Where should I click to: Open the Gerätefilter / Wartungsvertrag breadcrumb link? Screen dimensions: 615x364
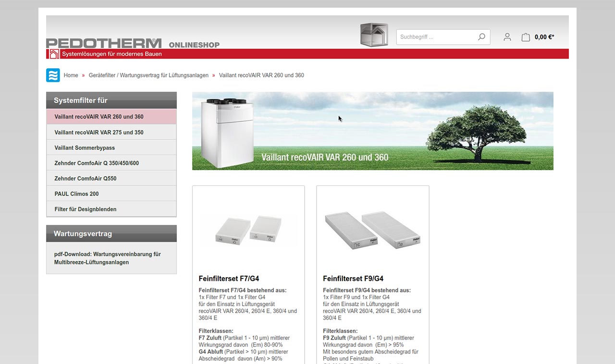point(148,75)
